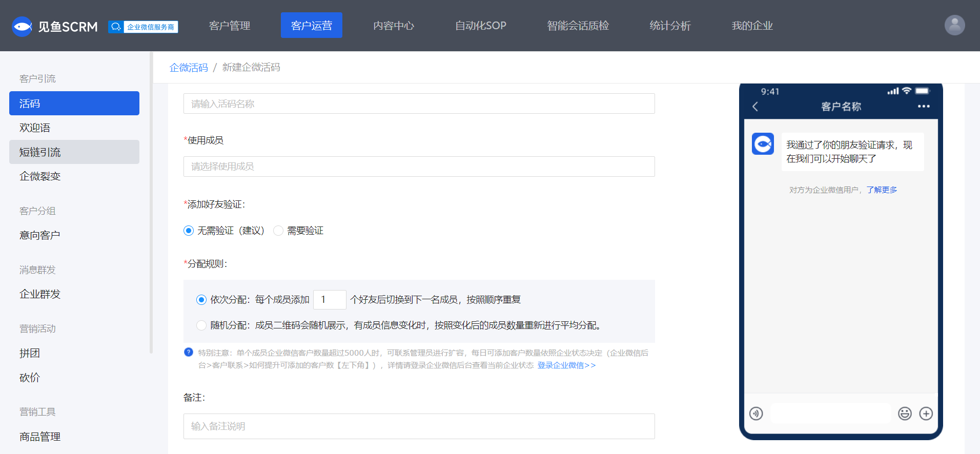Select 拼团 in the sidebar
980x454 pixels.
tap(74, 353)
